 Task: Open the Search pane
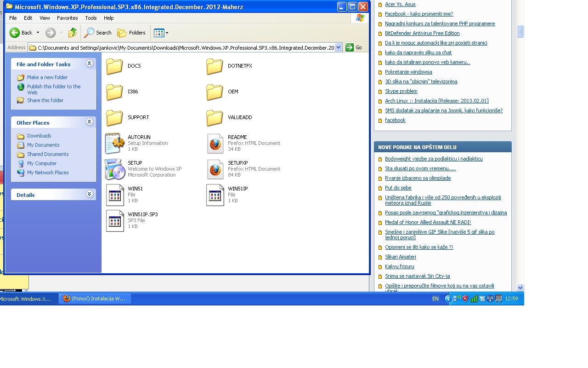click(x=97, y=33)
